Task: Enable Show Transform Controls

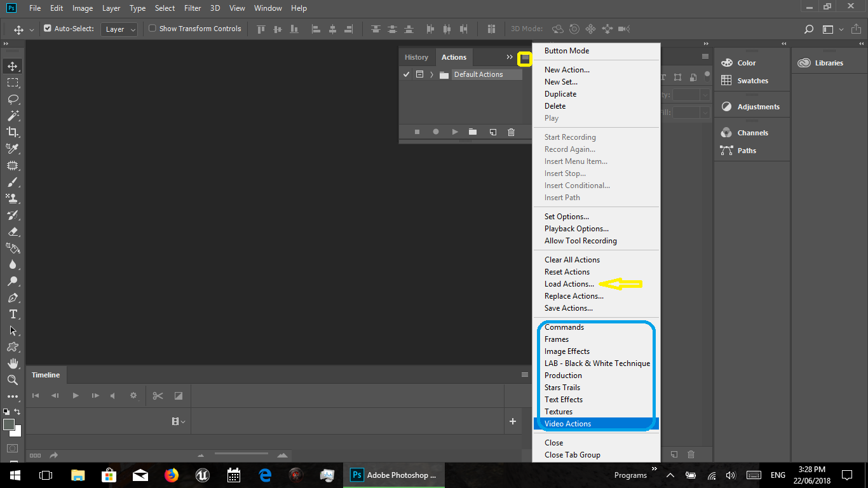Action: [152, 28]
